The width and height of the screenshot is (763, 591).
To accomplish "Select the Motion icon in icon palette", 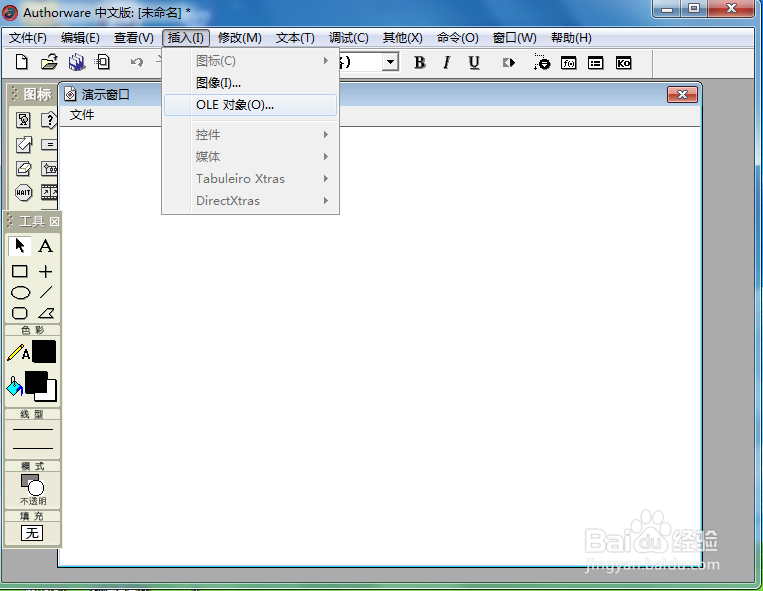I will coord(23,144).
